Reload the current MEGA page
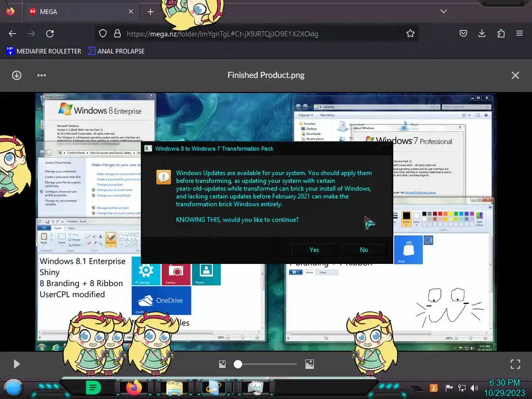The height and width of the screenshot is (399, 532). tap(50, 34)
